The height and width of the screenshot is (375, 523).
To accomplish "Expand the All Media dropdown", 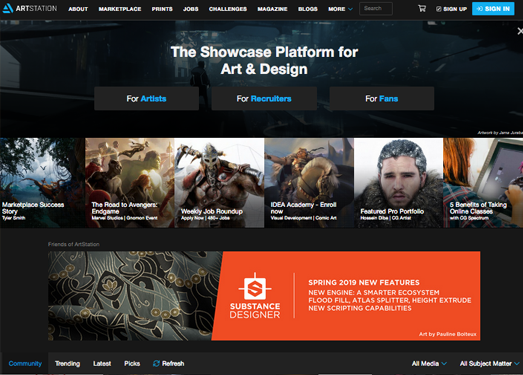I will point(429,363).
